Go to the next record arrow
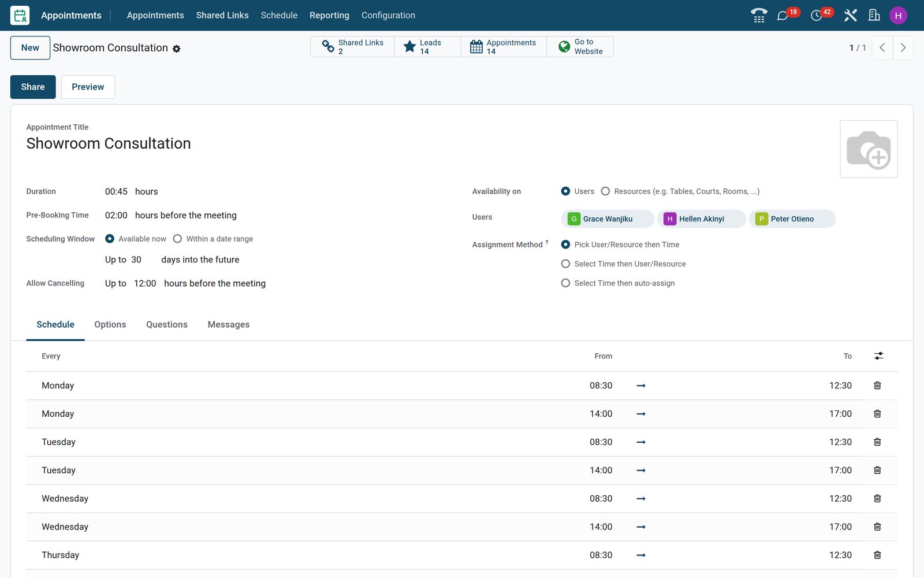Image resolution: width=924 pixels, height=578 pixels. (x=903, y=48)
